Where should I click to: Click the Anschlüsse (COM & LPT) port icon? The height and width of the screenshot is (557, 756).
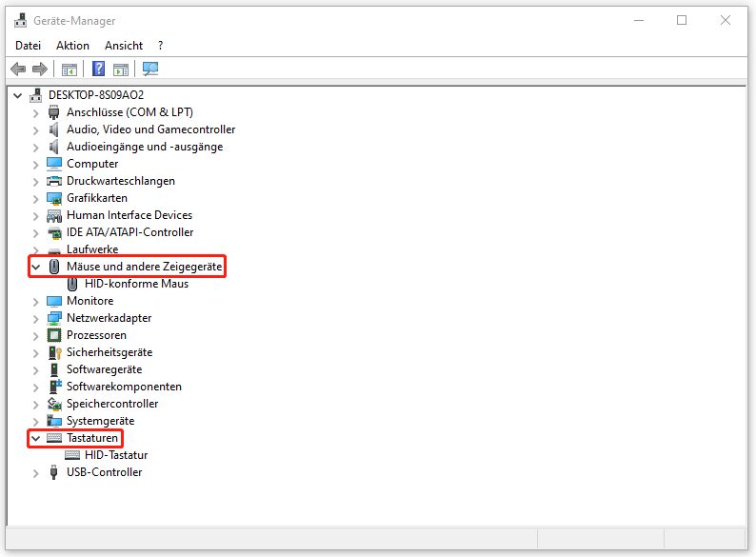(53, 112)
